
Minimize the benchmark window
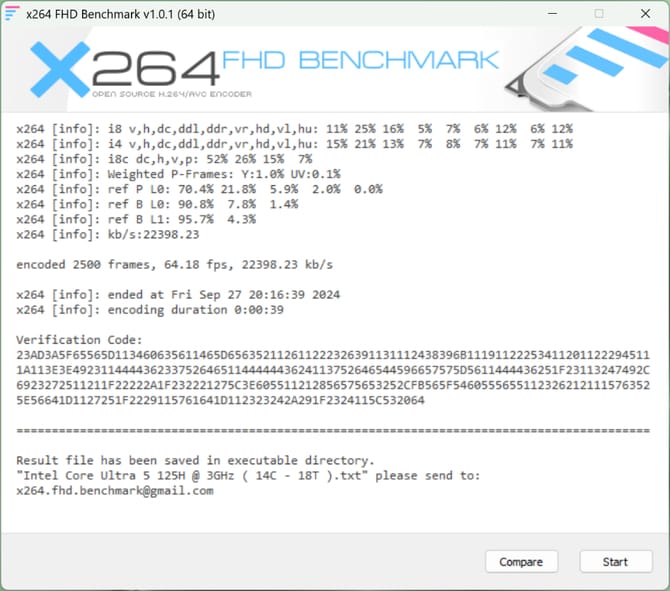pos(552,14)
